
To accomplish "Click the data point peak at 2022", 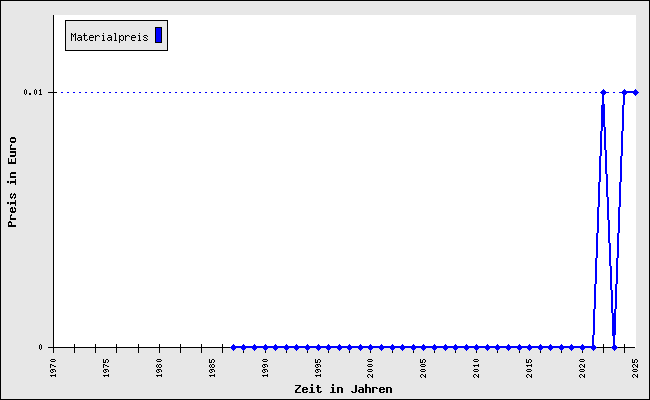I will point(603,92).
